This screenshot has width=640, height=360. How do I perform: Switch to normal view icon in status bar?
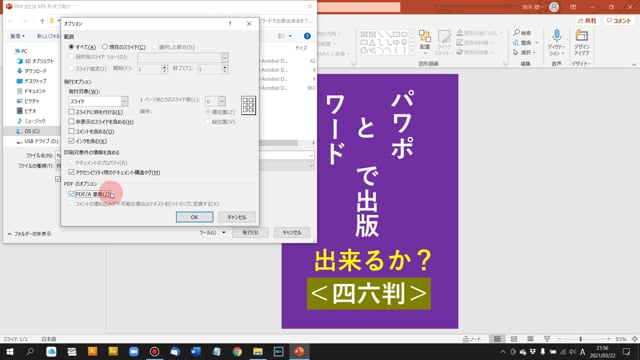coord(497,339)
